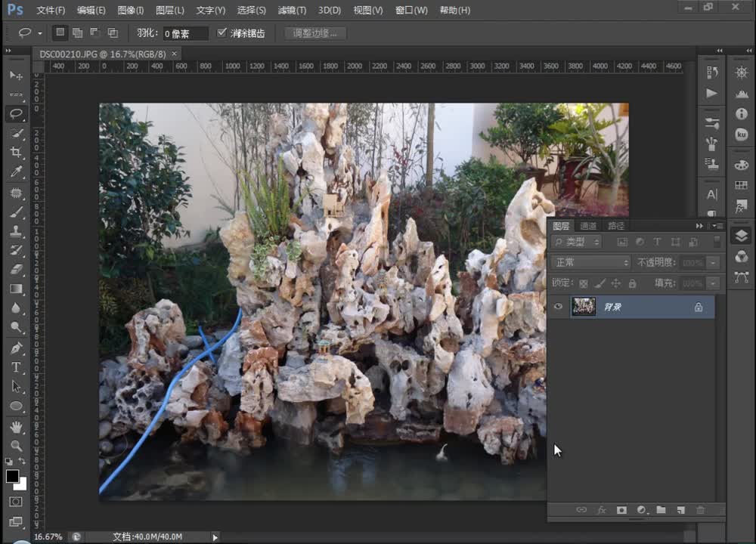The height and width of the screenshot is (544, 756).
Task: Click the create new layer icon
Action: click(680, 510)
